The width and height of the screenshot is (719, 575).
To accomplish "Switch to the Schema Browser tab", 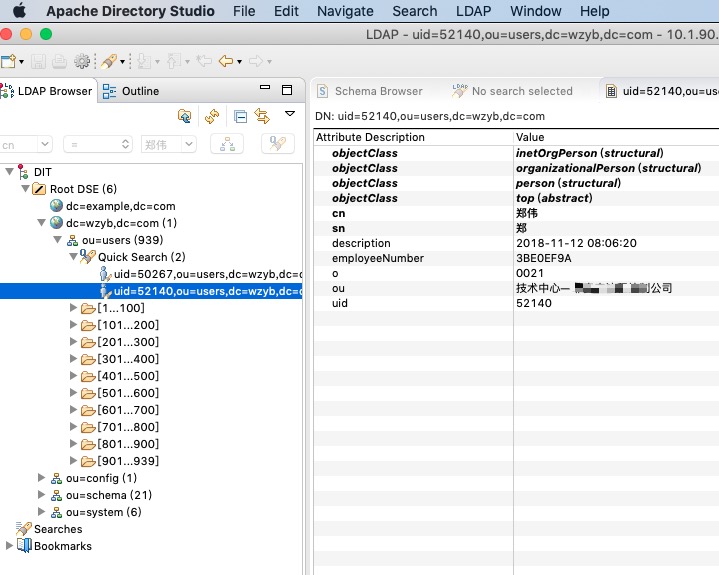I will [x=370, y=91].
